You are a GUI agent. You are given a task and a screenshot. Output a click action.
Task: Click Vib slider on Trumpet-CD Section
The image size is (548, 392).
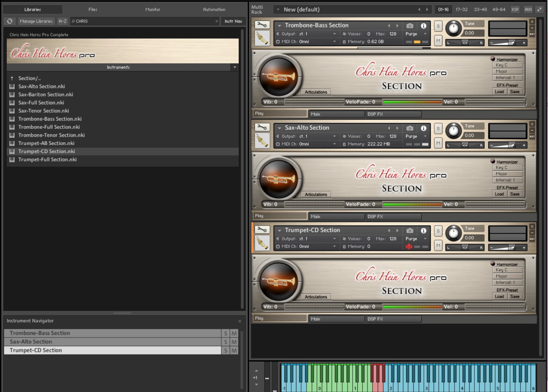(x=314, y=307)
